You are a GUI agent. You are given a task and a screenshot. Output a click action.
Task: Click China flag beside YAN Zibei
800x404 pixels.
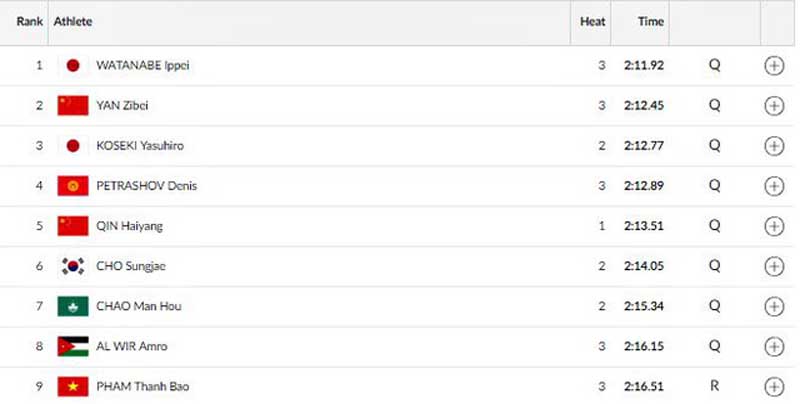[x=73, y=106]
